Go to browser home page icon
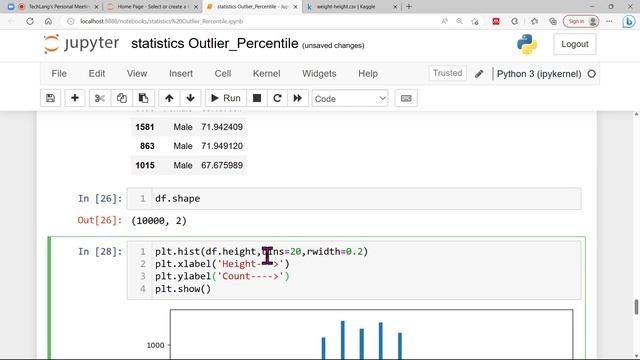640x360 pixels. click(x=48, y=21)
